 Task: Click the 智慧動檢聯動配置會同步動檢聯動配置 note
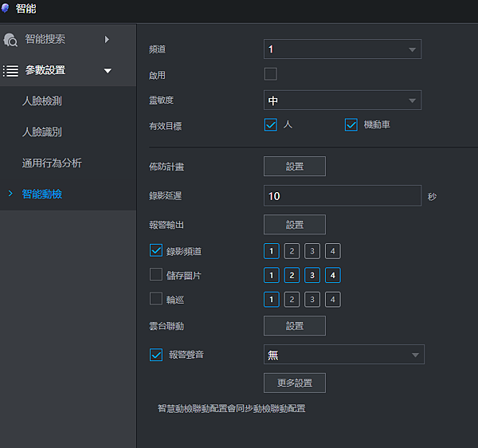click(231, 408)
